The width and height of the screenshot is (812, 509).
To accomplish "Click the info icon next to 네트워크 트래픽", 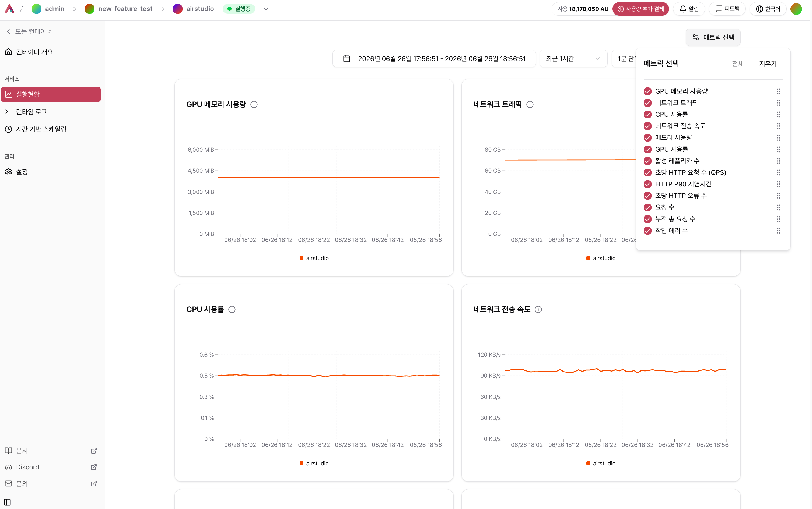I will tap(530, 104).
